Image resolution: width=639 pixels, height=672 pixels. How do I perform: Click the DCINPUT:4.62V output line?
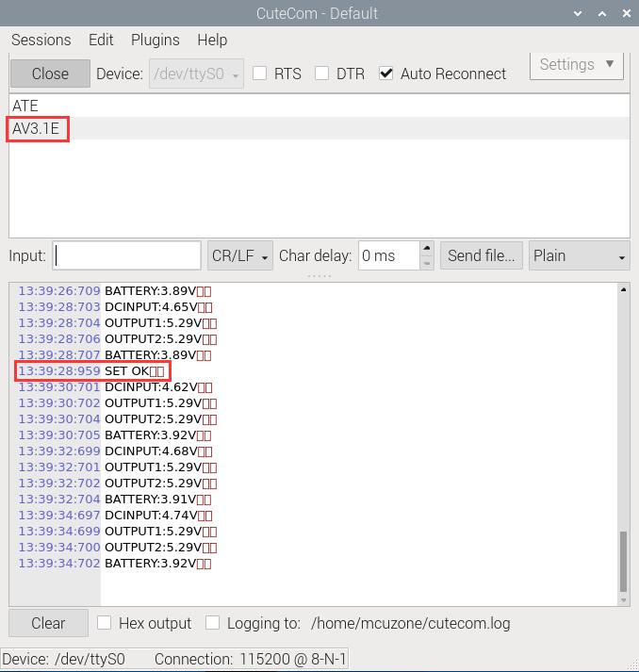click(158, 387)
